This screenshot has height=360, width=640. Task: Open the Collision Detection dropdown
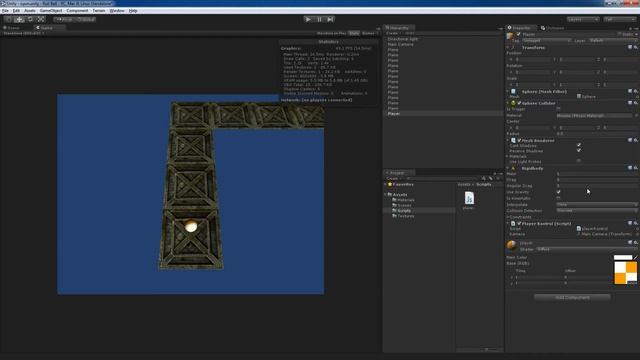[597, 211]
